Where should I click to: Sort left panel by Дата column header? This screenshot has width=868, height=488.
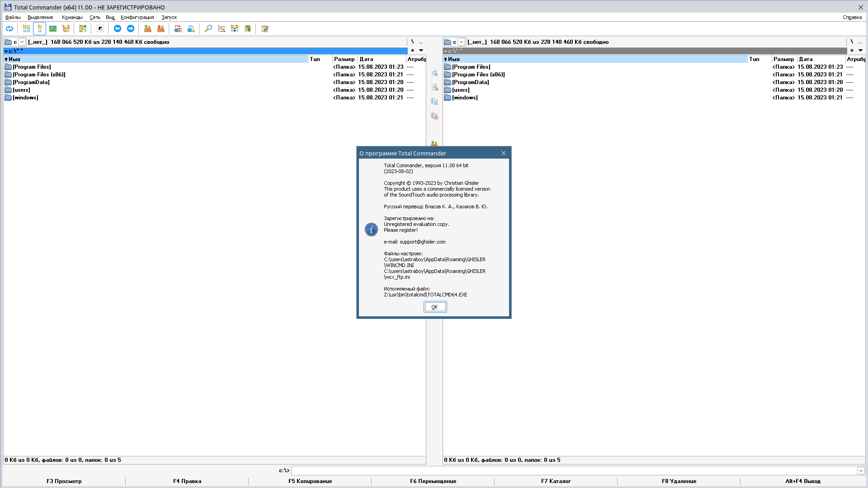(x=382, y=59)
